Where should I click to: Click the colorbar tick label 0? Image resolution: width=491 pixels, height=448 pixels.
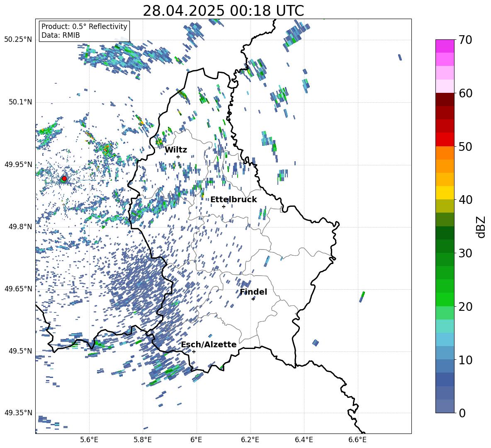click(x=462, y=413)
